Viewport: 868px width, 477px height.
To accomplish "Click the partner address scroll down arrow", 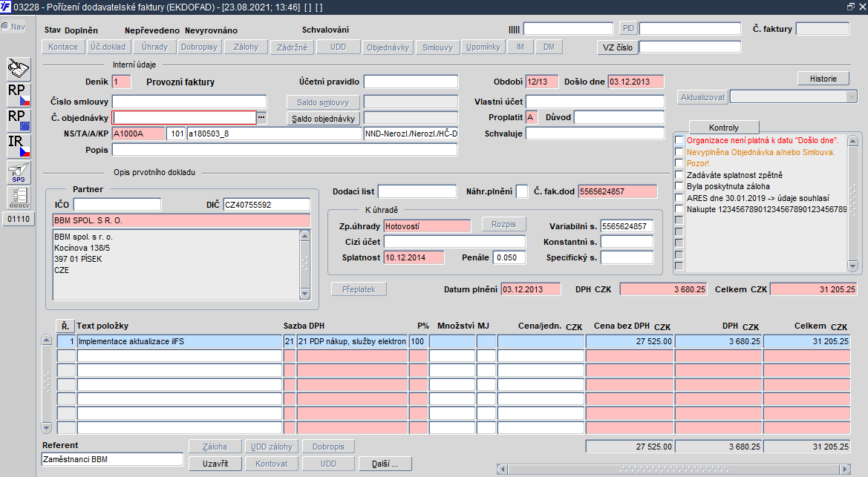I will [304, 294].
